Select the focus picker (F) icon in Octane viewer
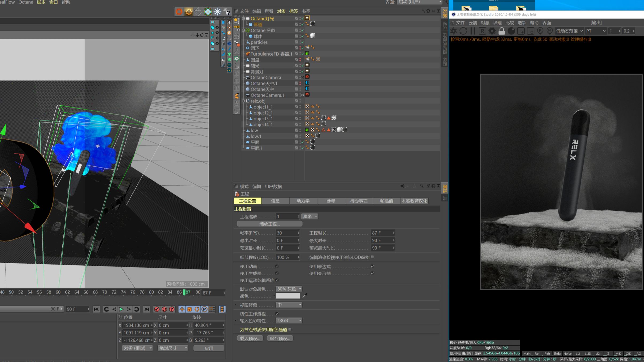Screen dimensions: 644x362 point(540,31)
